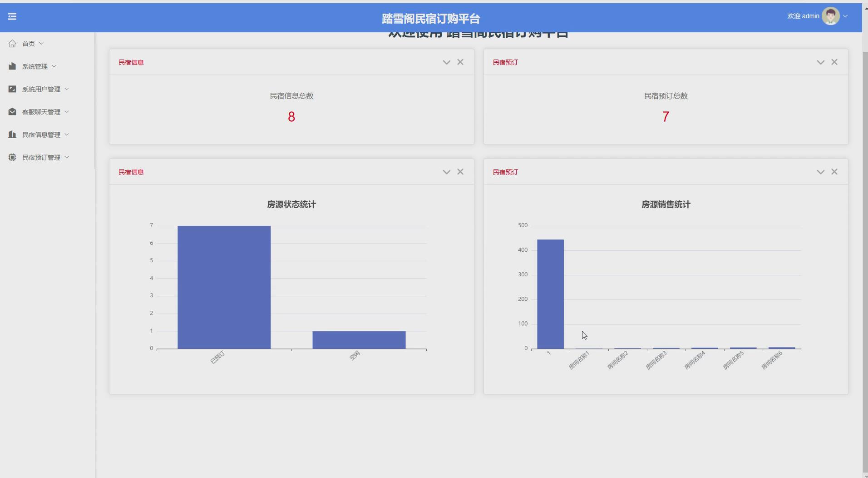Expand the chevron next to 民宿预订管理
868x478 pixels.
click(x=67, y=157)
